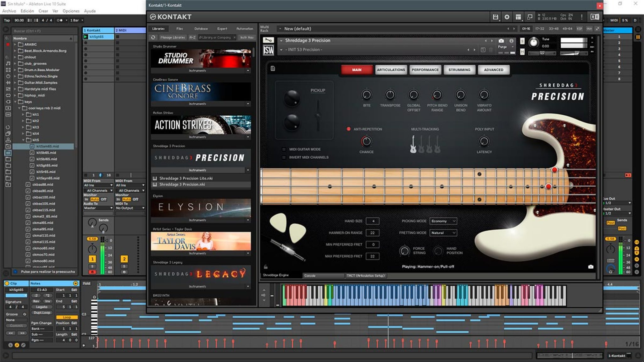
Task: Click the camera icon at panel bottom right
Action: tap(591, 267)
